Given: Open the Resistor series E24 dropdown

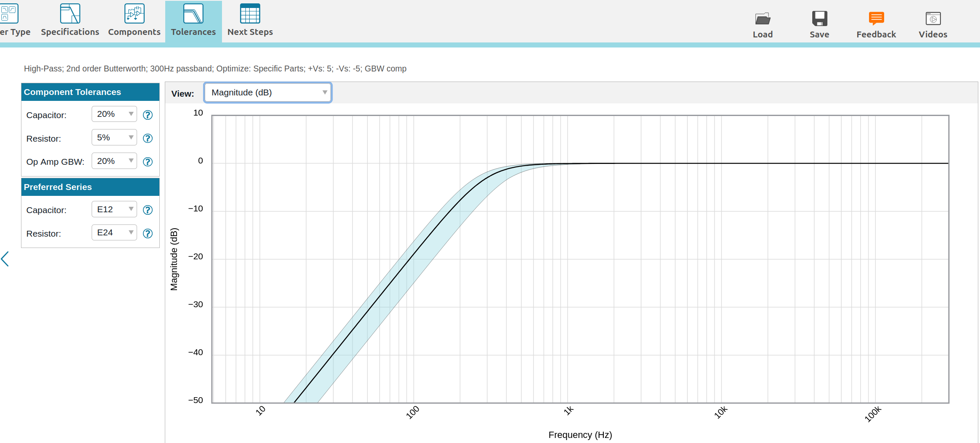Looking at the screenshot, I should coord(114,232).
